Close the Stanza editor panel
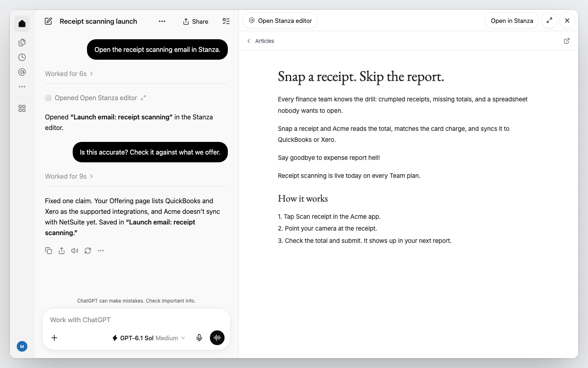This screenshot has height=368, width=588. pos(567,20)
